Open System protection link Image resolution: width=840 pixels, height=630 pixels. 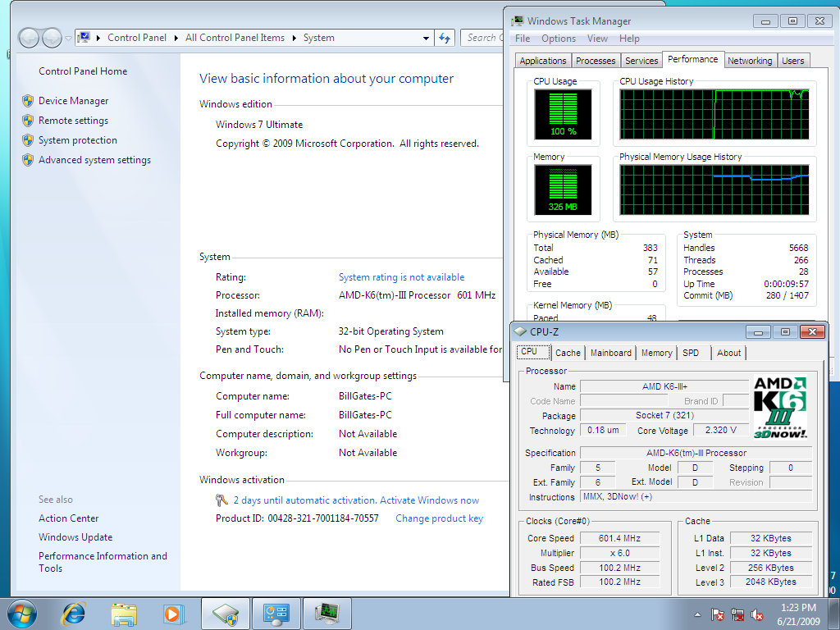(78, 140)
